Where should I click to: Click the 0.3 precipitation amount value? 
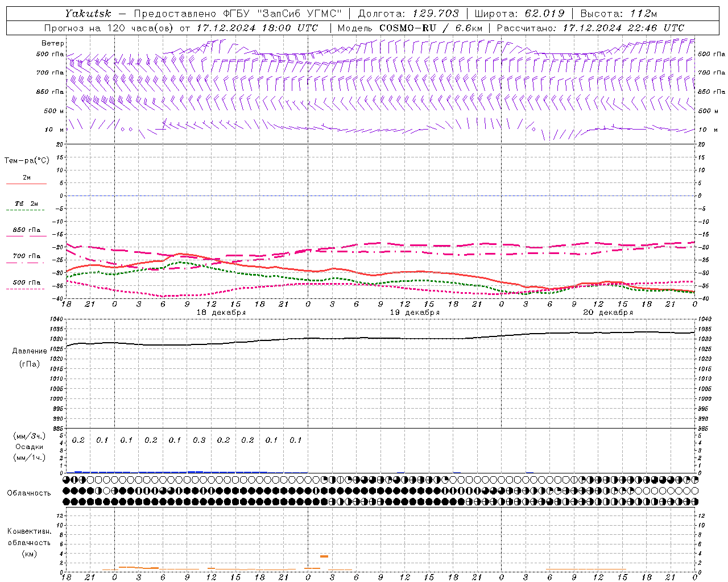(x=199, y=440)
